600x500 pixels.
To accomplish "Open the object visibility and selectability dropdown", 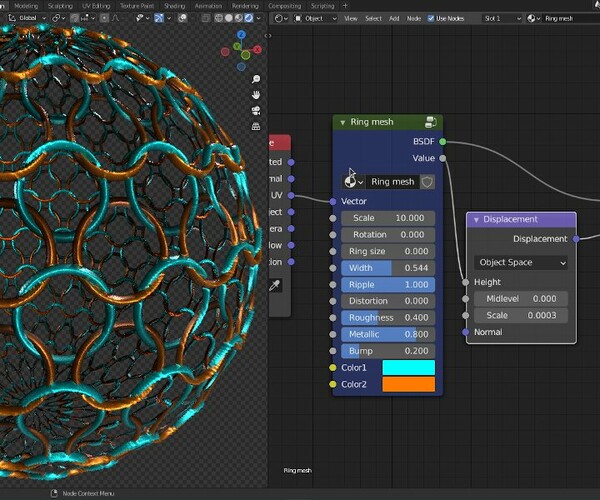I will point(143,18).
